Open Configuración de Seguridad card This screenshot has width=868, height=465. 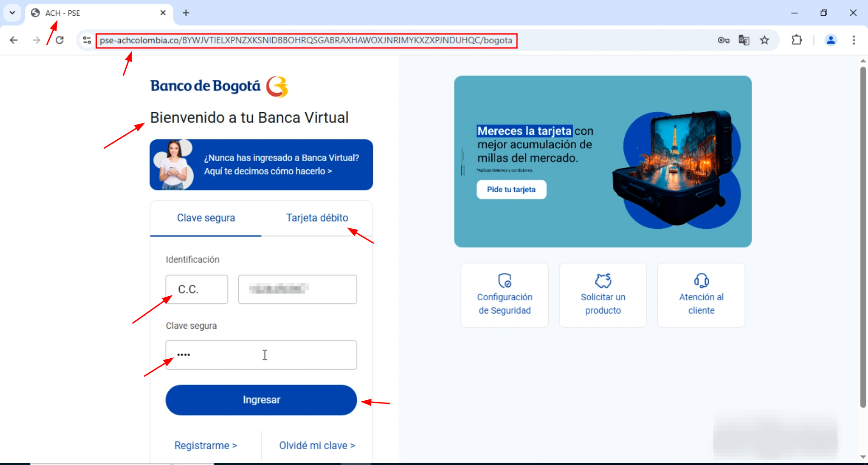tap(505, 295)
